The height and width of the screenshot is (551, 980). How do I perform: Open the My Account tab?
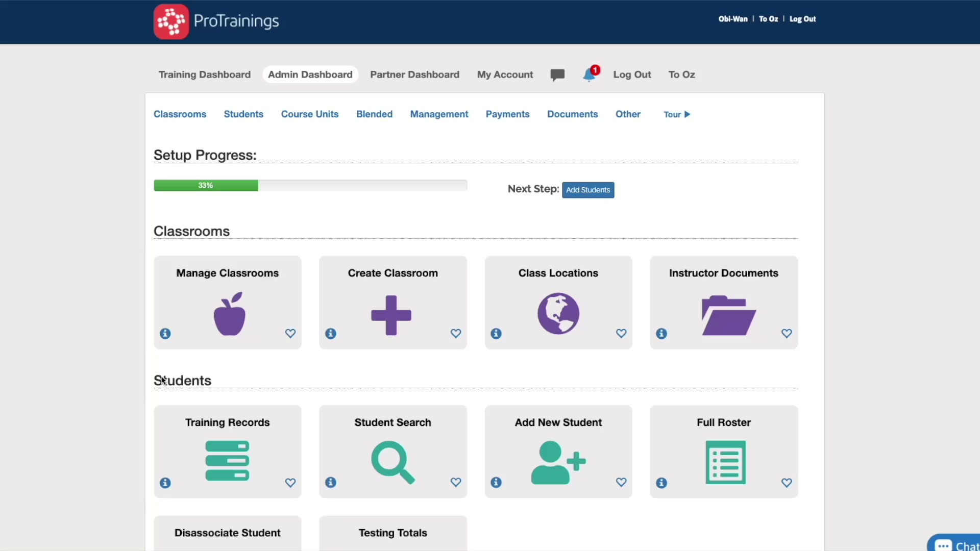tap(505, 74)
